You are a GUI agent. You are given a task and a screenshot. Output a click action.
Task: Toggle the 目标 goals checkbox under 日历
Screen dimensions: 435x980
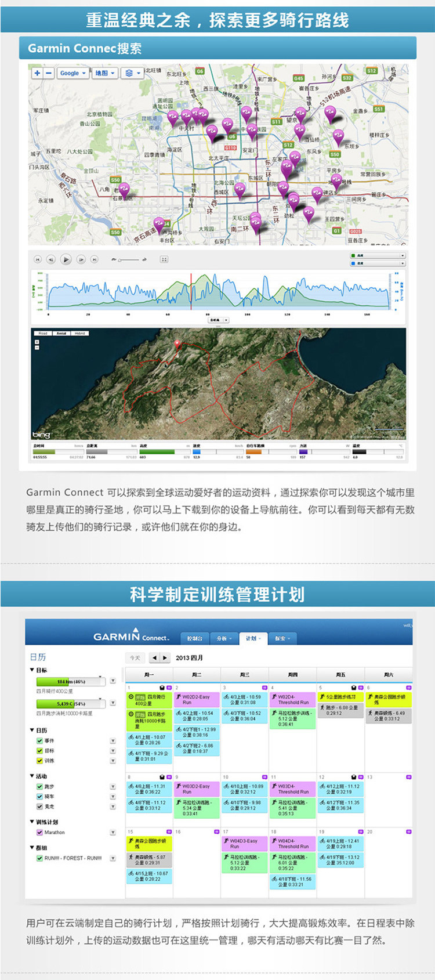click(x=39, y=750)
